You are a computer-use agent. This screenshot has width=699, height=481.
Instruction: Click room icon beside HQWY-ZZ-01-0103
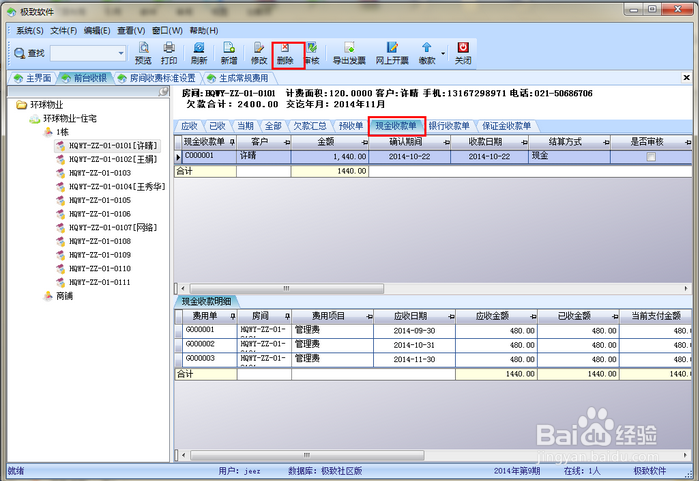pyautogui.click(x=61, y=173)
